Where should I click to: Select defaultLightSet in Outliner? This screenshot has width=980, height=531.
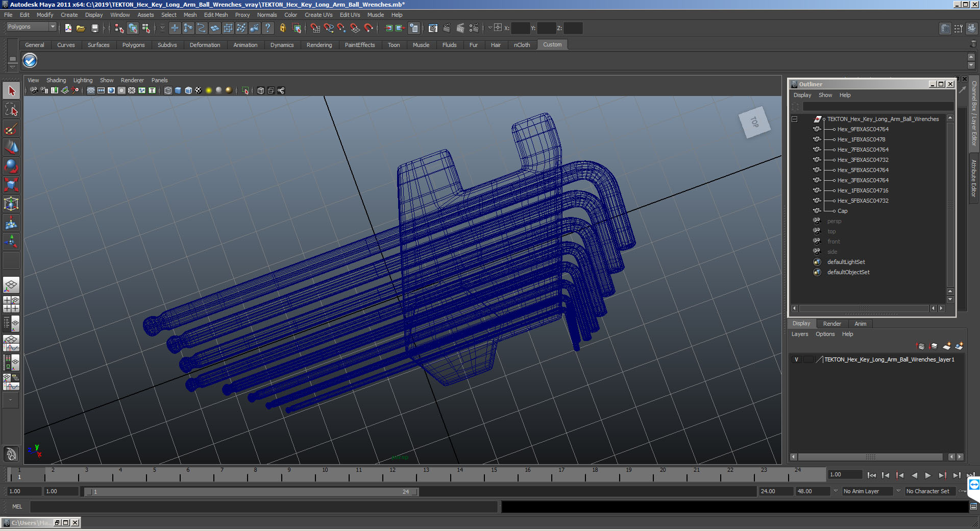tap(846, 262)
